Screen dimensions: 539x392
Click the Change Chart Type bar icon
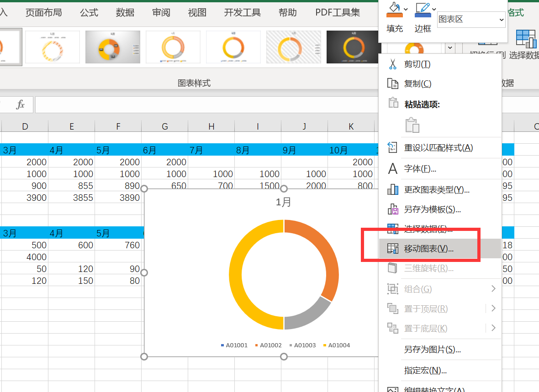(392, 189)
